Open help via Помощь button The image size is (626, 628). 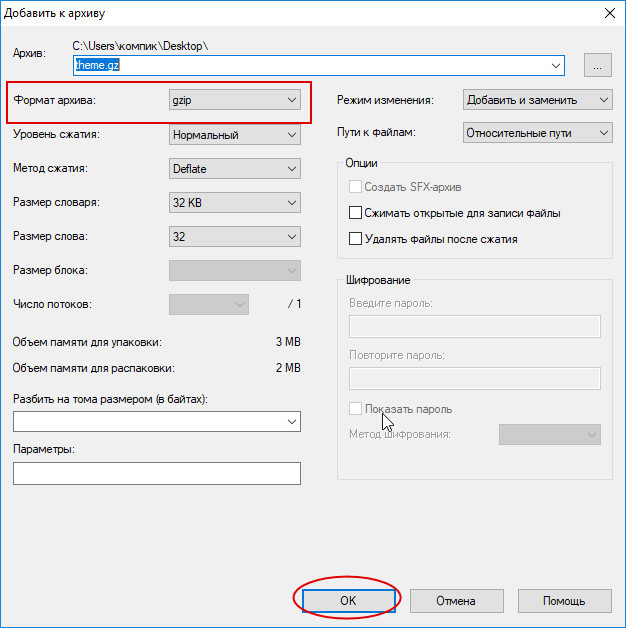564,600
